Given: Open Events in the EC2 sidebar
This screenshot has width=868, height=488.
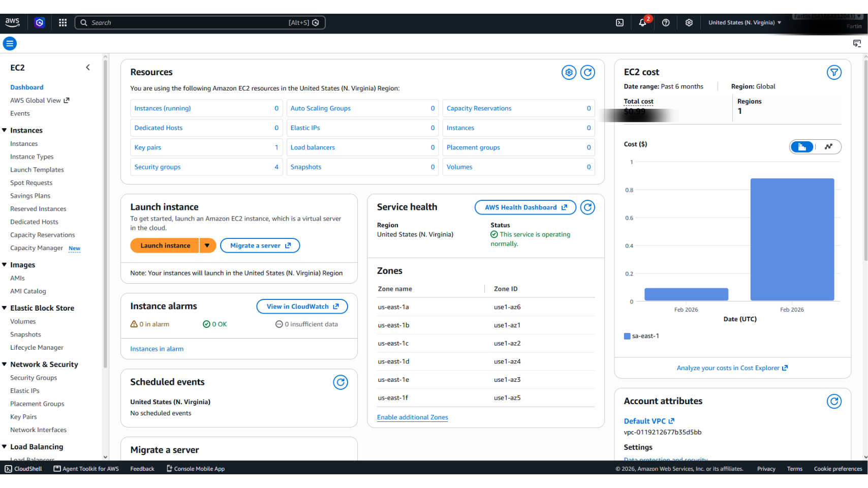Looking at the screenshot, I should click(x=20, y=113).
